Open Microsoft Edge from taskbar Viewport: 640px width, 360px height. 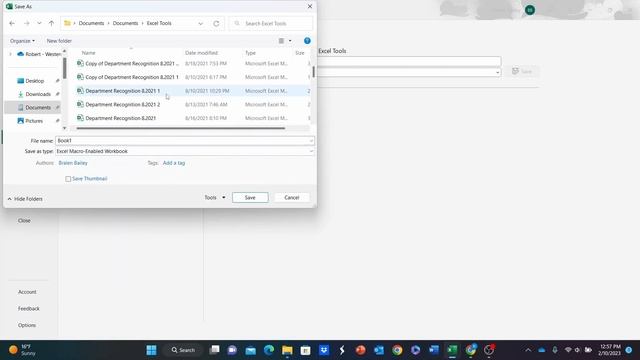tap(269, 350)
